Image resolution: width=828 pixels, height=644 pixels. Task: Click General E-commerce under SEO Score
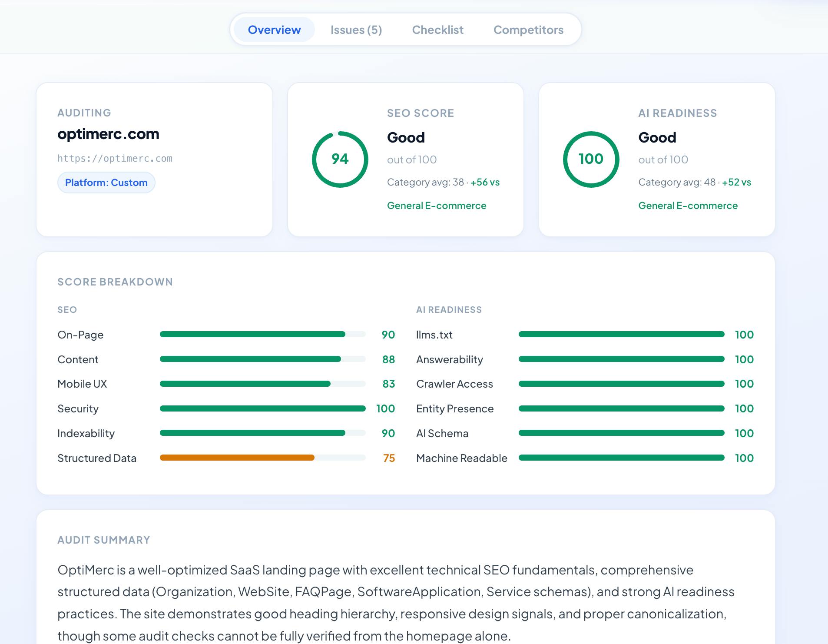tap(437, 206)
